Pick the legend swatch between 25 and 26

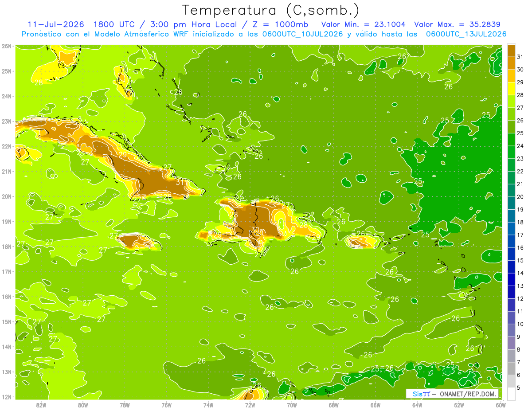point(512,127)
